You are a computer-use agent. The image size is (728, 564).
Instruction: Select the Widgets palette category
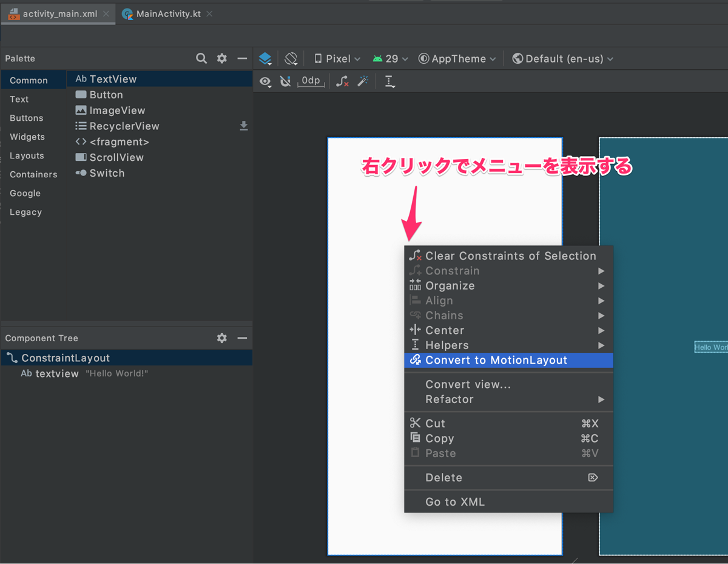click(33, 137)
